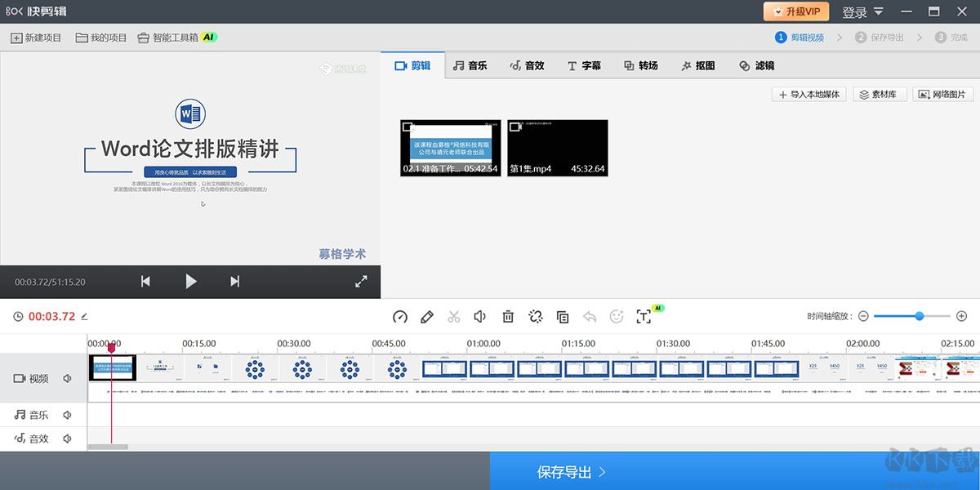Viewport: 980px width, 490px height.
Task: Open the speed adjustment tool
Action: coord(399,317)
